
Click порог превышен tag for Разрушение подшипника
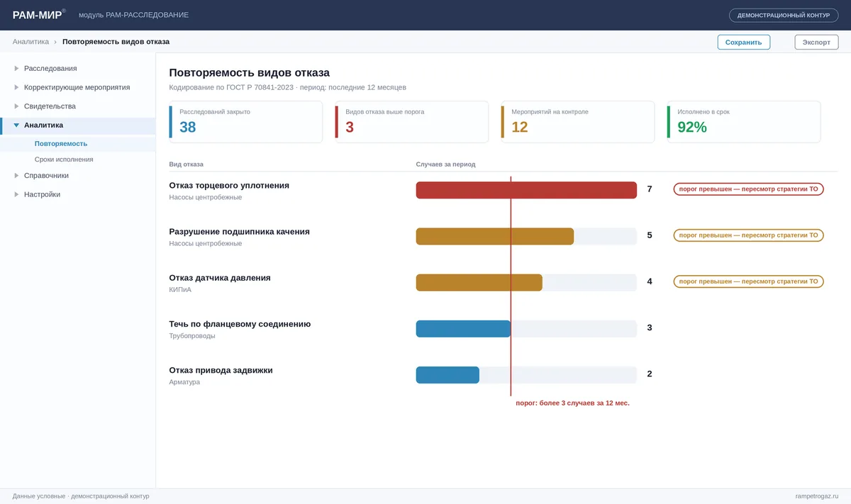pos(748,235)
